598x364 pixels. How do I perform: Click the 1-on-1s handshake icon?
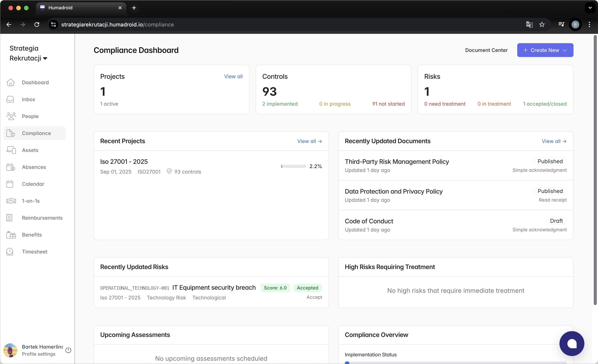pos(11,201)
